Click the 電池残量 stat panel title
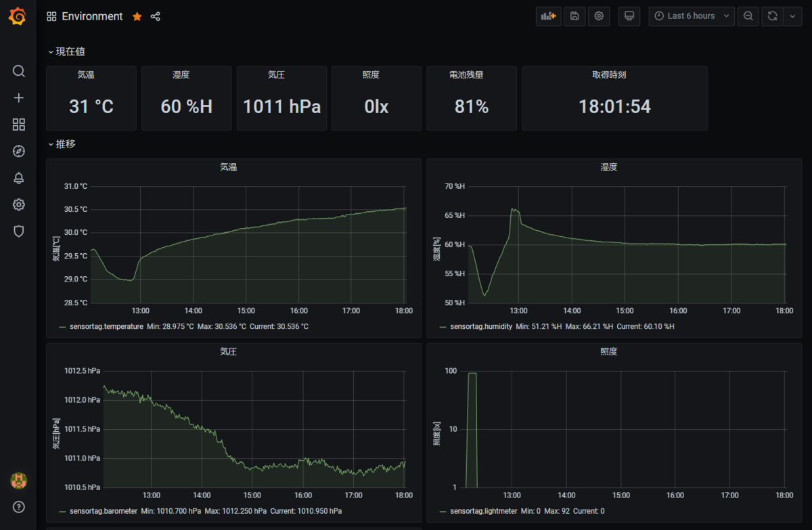 pos(466,75)
